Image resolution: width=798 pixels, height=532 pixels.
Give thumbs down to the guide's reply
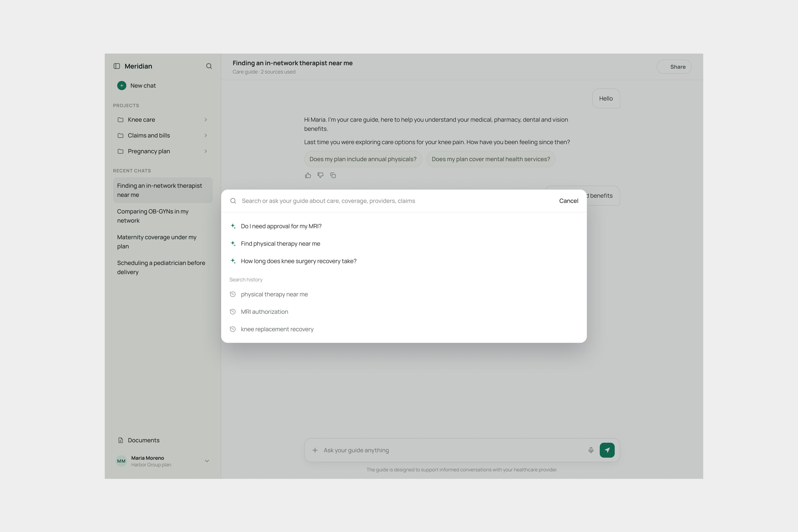[x=320, y=175]
